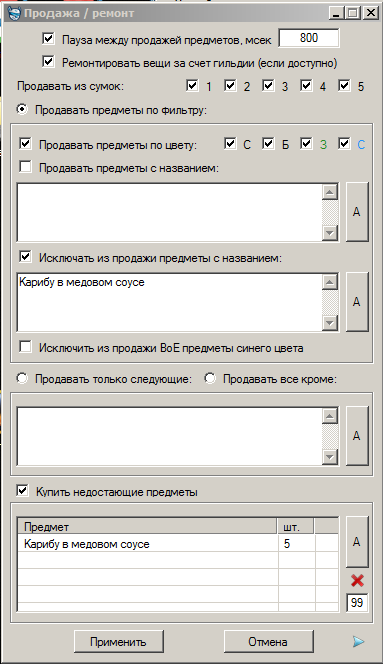Screen dimensions: 383x664
Task: Click the Применить button
Action: (119, 642)
